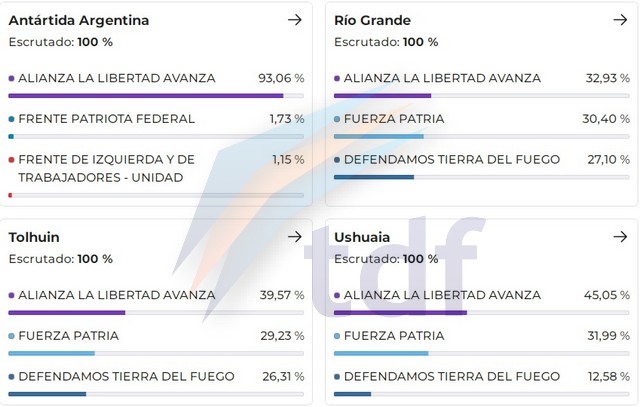Click the Ushuaia arrow icon
Viewport: 640px width, 407px height.
pyautogui.click(x=620, y=236)
